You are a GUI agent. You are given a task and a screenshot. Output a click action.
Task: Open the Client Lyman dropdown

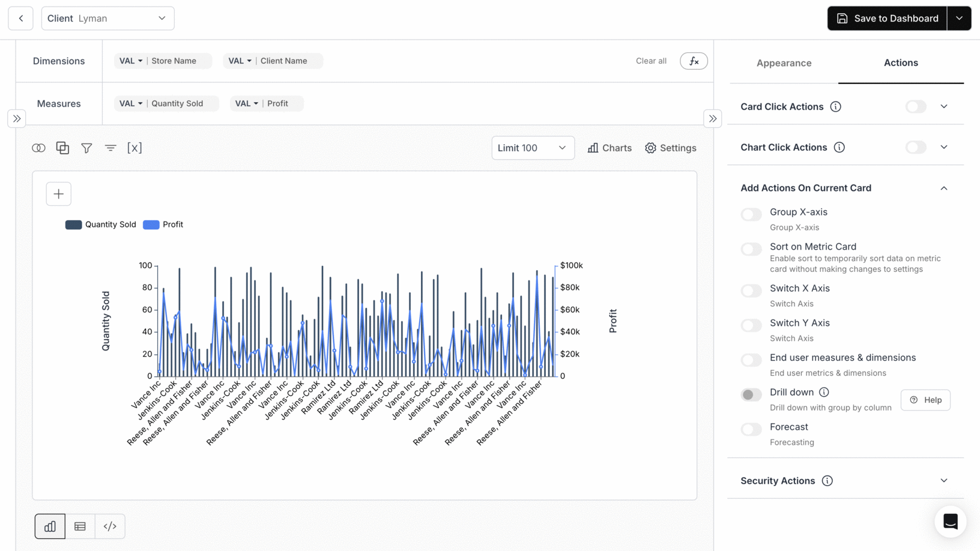click(x=107, y=18)
